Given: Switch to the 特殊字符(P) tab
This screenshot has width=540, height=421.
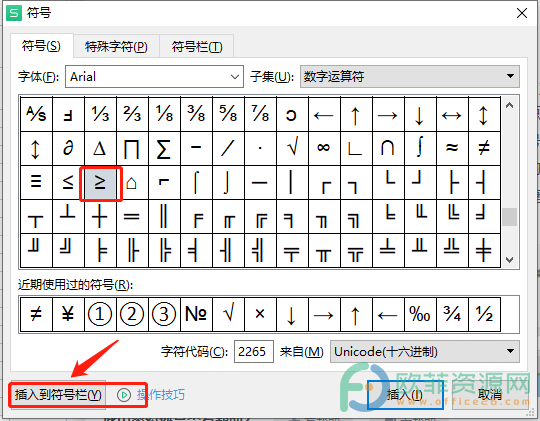Looking at the screenshot, I should click(116, 47).
